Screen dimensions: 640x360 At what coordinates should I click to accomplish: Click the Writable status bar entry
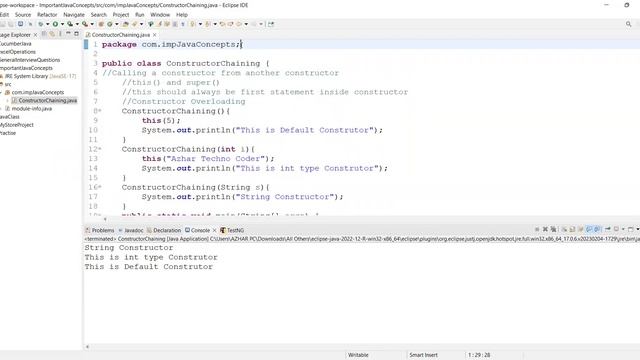(358, 355)
